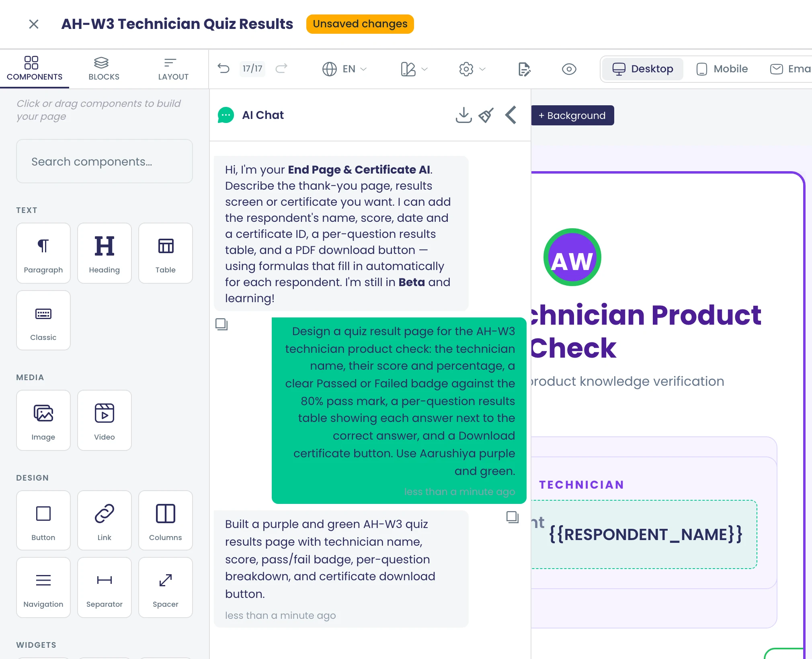
Task: Add an Image component
Action: 43,420
